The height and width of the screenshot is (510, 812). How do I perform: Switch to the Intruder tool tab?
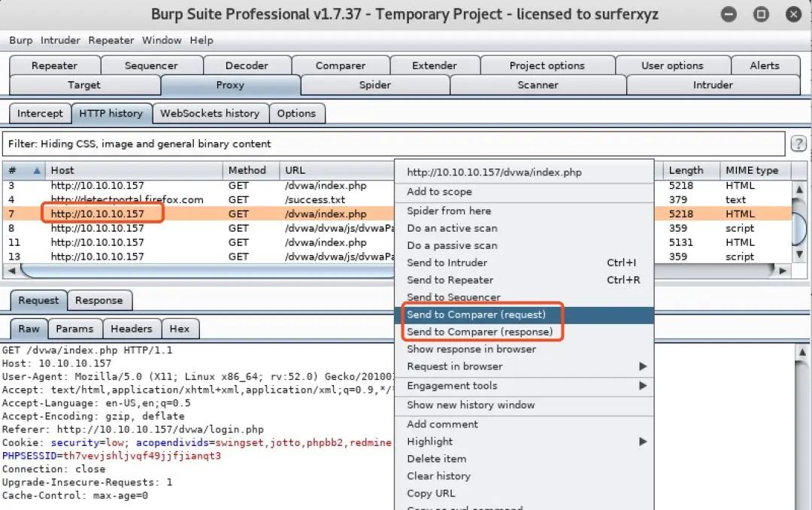[713, 85]
